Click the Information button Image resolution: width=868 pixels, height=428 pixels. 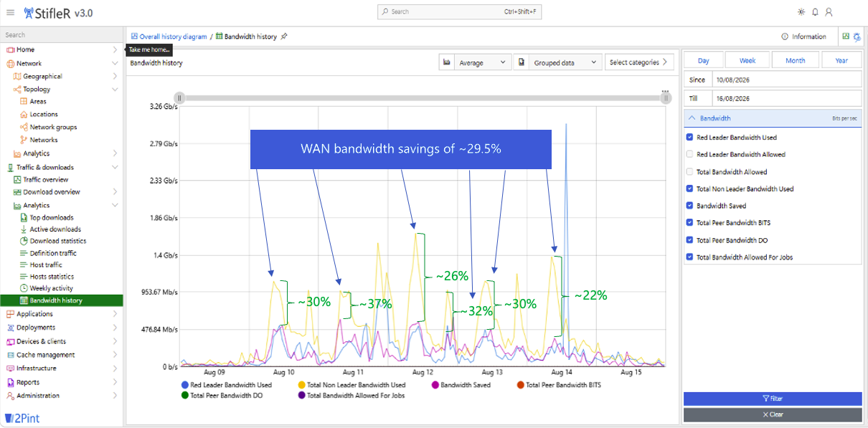(x=803, y=37)
